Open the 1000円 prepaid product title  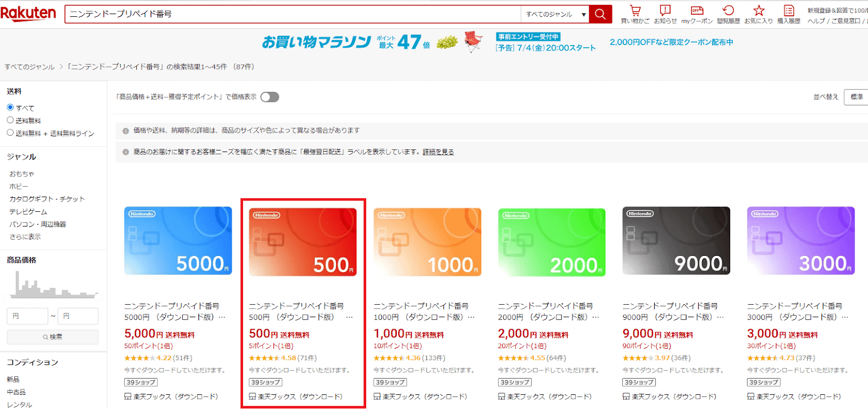[424, 312]
